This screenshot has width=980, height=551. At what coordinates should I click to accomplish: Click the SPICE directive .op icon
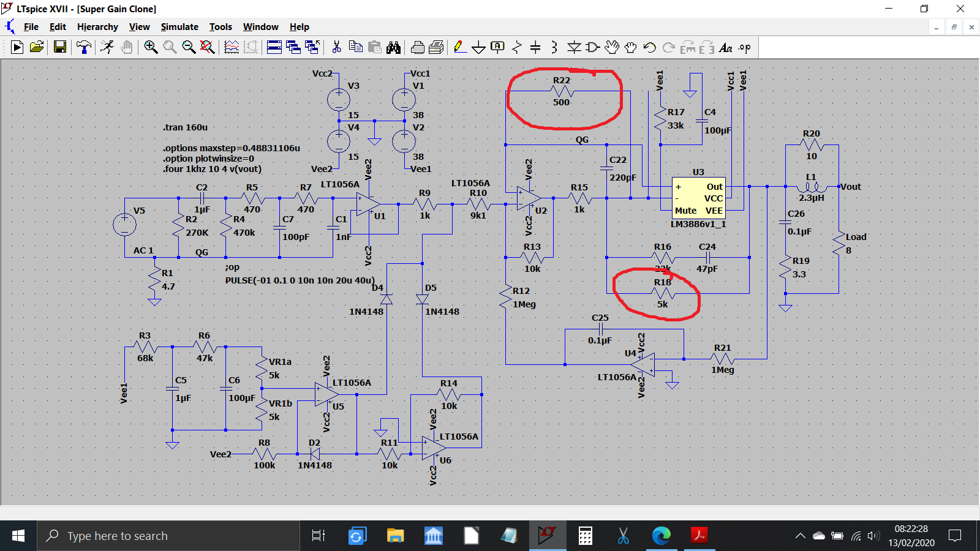[745, 47]
